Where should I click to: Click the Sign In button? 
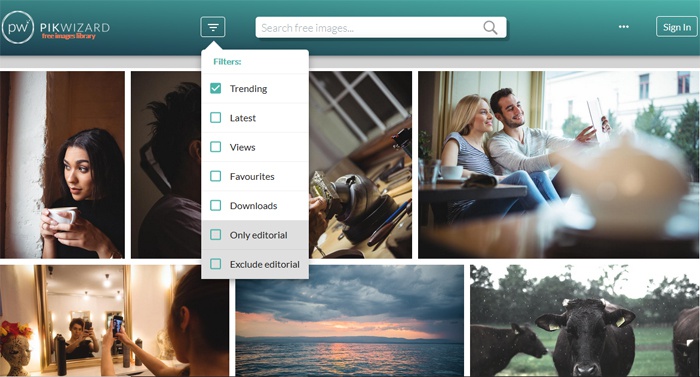[677, 27]
